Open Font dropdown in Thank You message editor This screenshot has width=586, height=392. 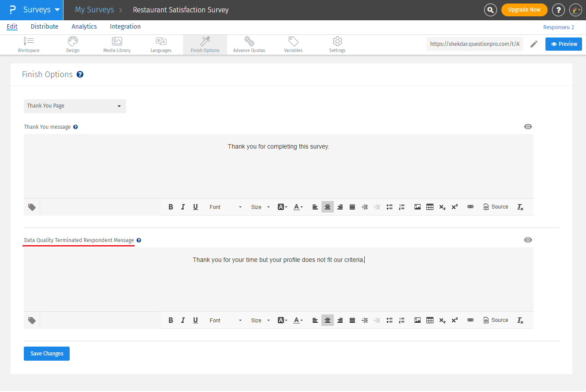click(225, 207)
